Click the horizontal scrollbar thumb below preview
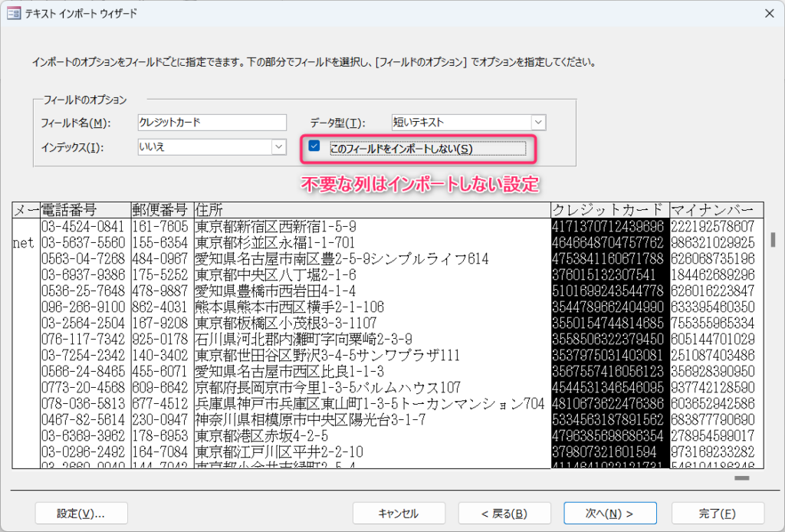 coord(741,478)
